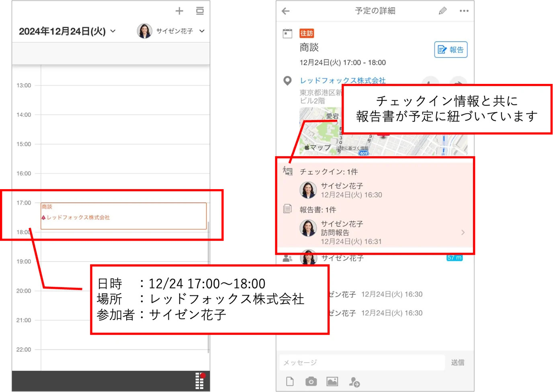The width and height of the screenshot is (553, 392).
Task: Open the app menu grid icon
Action: click(200, 381)
